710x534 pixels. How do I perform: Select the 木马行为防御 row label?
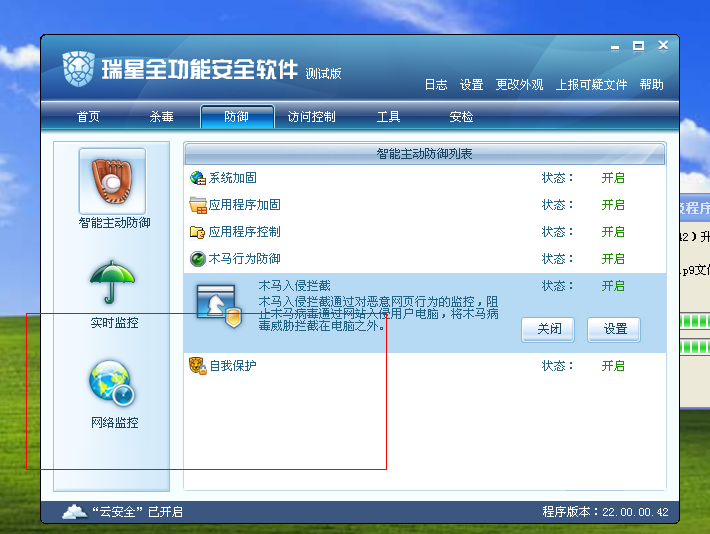pyautogui.click(x=245, y=259)
